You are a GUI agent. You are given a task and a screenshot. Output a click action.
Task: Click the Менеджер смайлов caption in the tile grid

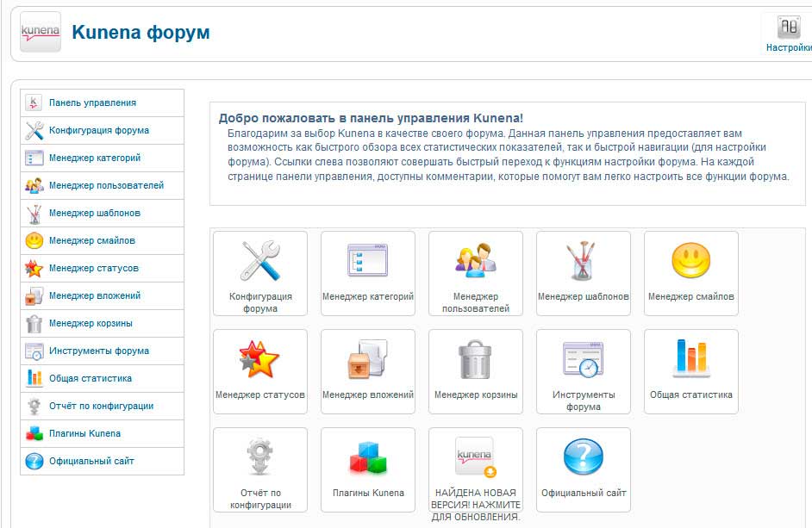click(690, 296)
